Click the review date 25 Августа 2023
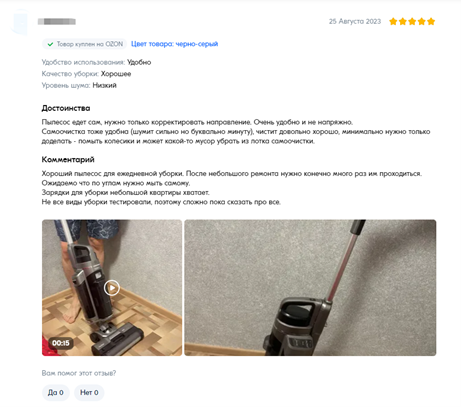 (x=355, y=22)
